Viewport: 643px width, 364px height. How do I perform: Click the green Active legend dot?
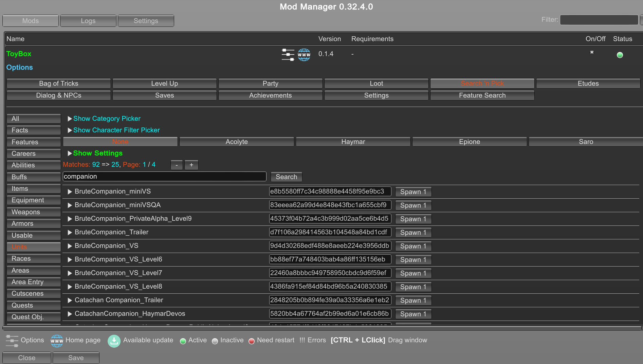click(x=183, y=341)
